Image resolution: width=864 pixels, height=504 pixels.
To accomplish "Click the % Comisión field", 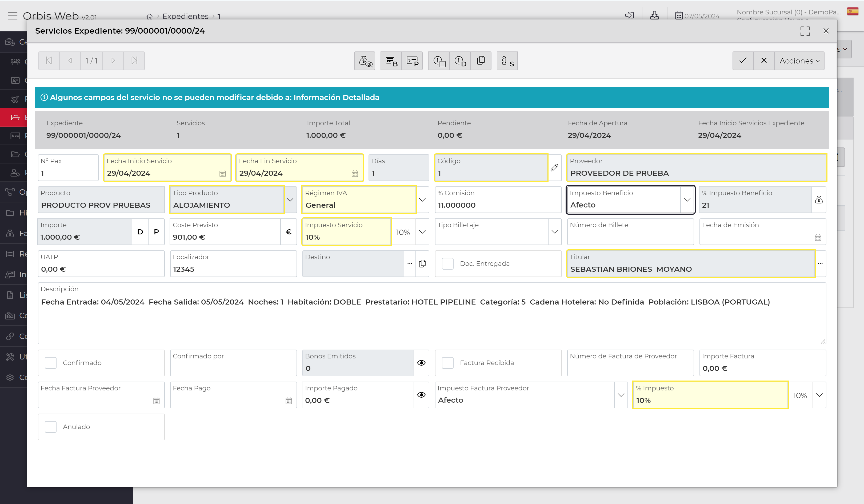I will pos(498,199).
